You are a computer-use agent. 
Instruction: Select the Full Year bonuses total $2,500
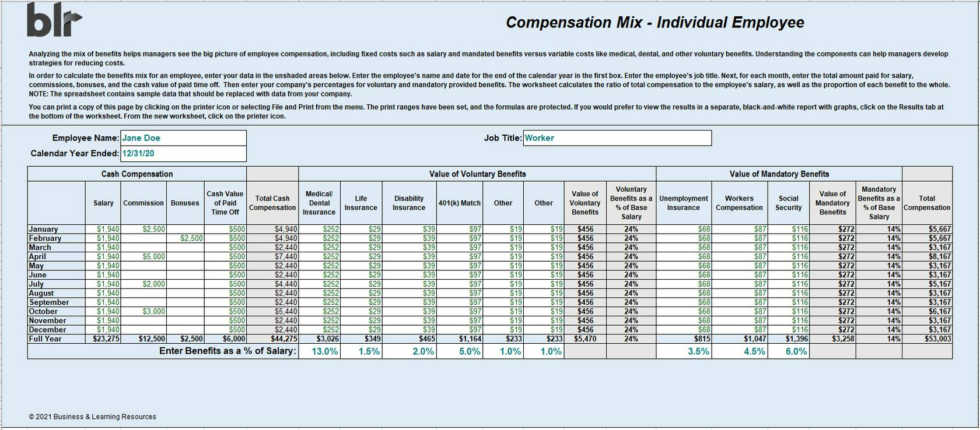tap(185, 339)
